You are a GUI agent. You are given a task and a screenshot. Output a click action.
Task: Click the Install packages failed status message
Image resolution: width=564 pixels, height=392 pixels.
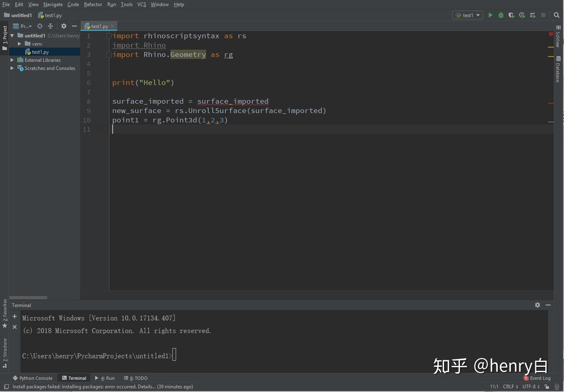point(103,387)
